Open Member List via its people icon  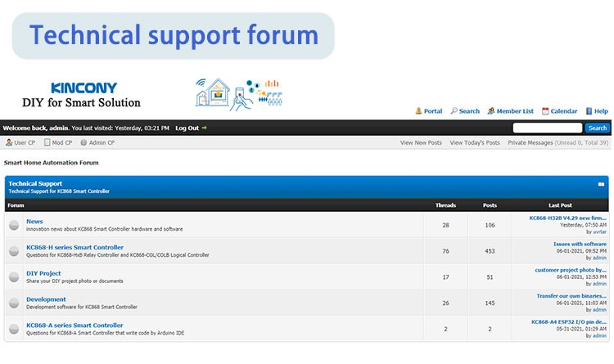[491, 110]
